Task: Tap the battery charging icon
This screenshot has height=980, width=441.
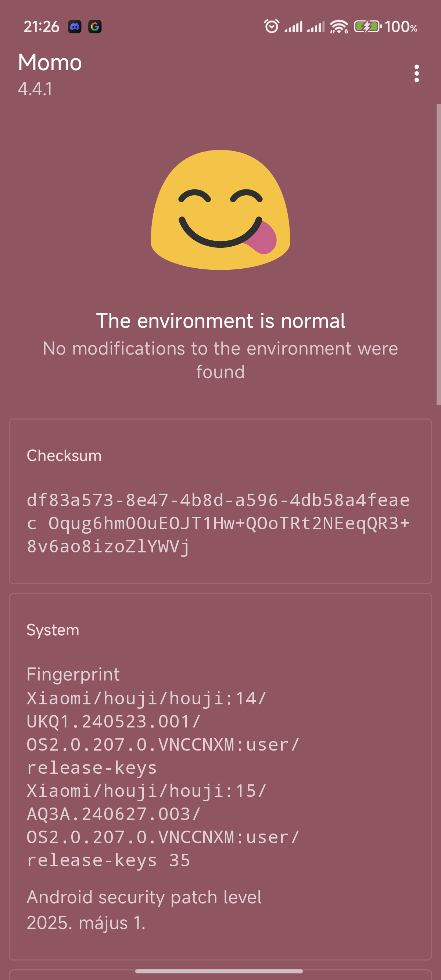Action: pos(368,27)
